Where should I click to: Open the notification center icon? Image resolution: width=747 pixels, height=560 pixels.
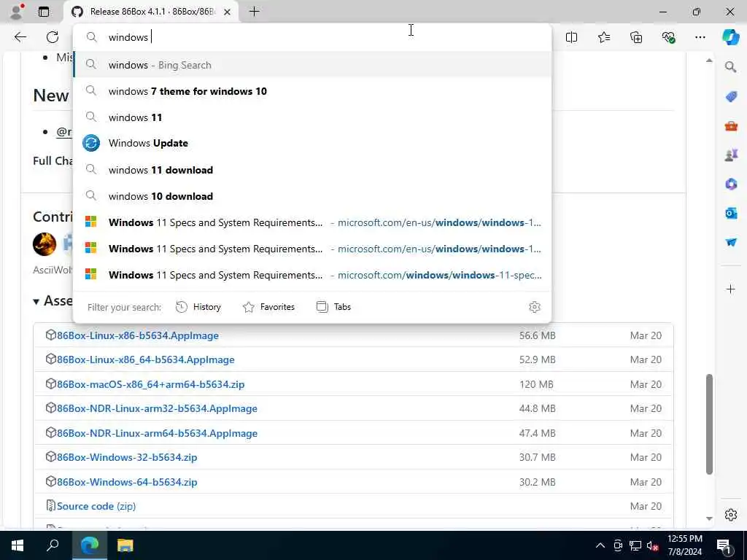coord(724,547)
